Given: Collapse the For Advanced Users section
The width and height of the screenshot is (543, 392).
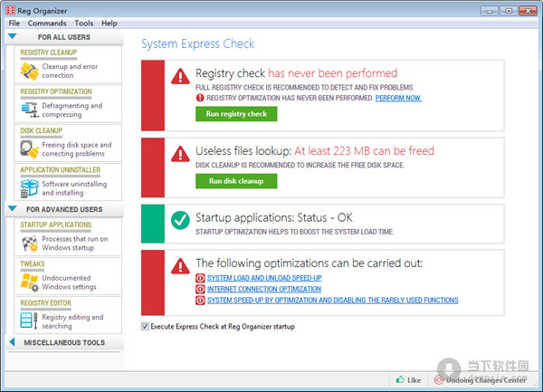Looking at the screenshot, I should pyautogui.click(x=13, y=209).
